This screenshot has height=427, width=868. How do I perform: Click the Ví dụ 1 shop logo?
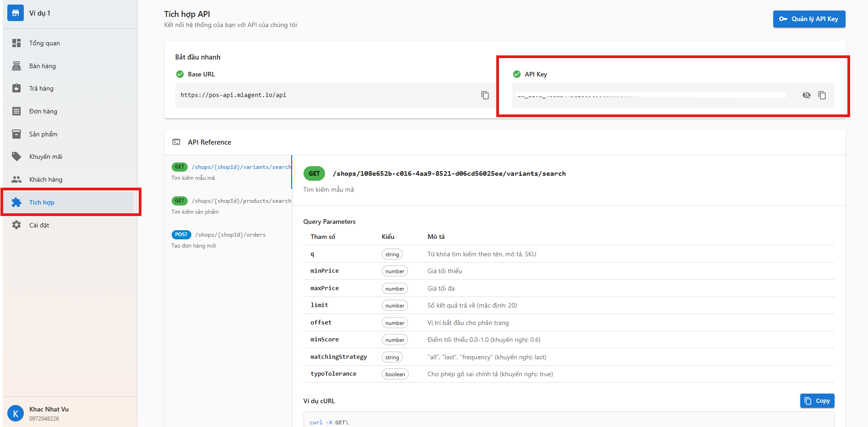(x=16, y=13)
